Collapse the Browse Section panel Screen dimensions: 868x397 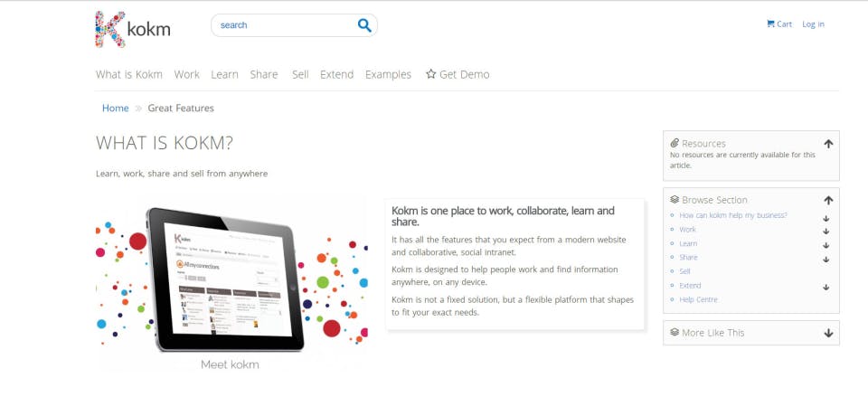click(828, 200)
